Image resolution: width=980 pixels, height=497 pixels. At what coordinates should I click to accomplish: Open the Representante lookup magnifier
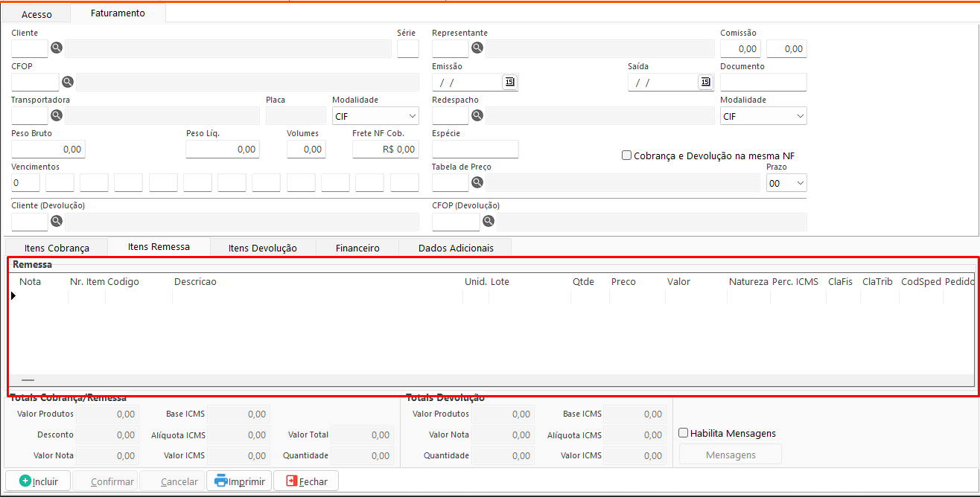pos(477,49)
